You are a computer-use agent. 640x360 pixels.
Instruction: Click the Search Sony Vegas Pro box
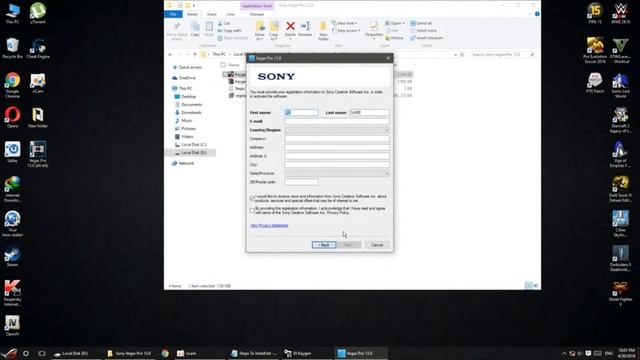pos(502,55)
